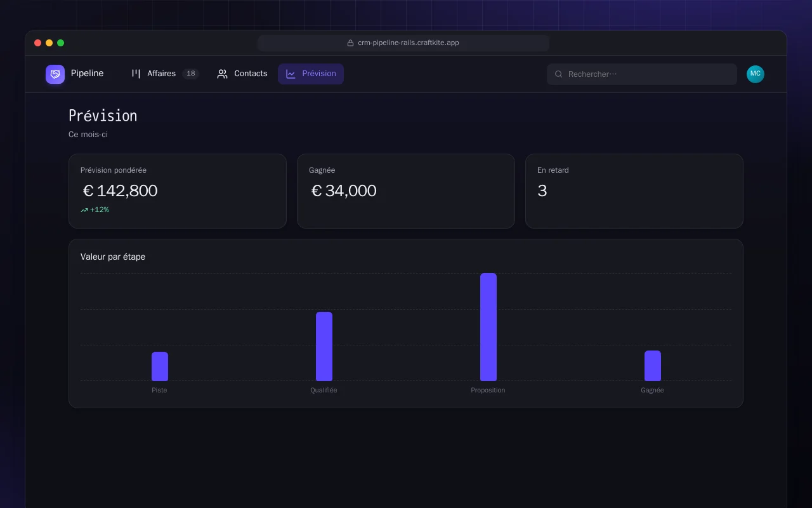Click the Prévision line chart icon

[x=291, y=74]
